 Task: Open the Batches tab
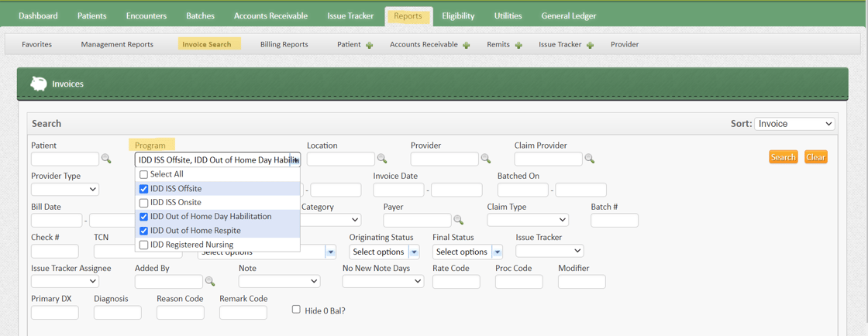click(x=201, y=16)
